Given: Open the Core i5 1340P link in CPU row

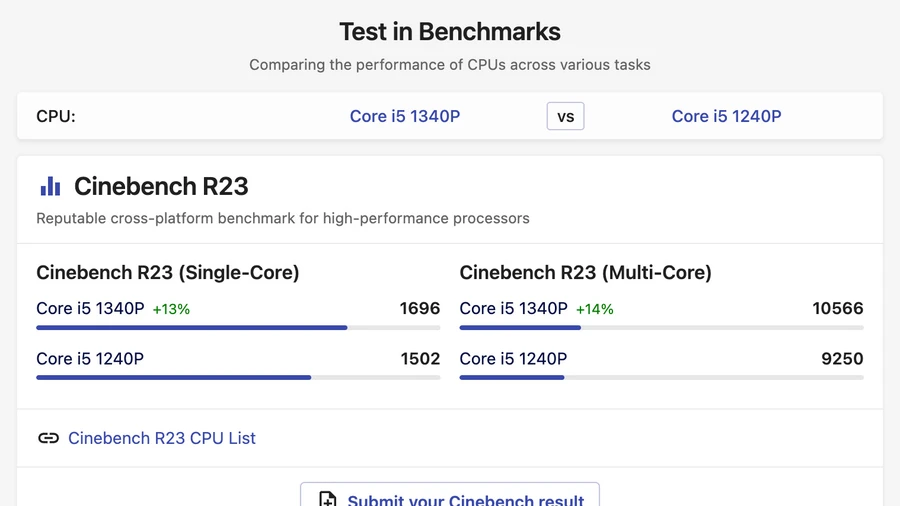Looking at the screenshot, I should (405, 116).
